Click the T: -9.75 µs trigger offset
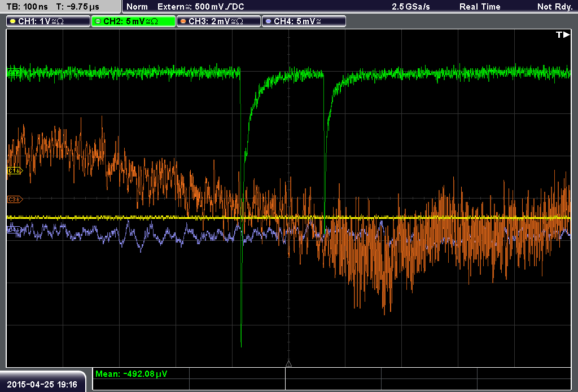 pos(78,7)
